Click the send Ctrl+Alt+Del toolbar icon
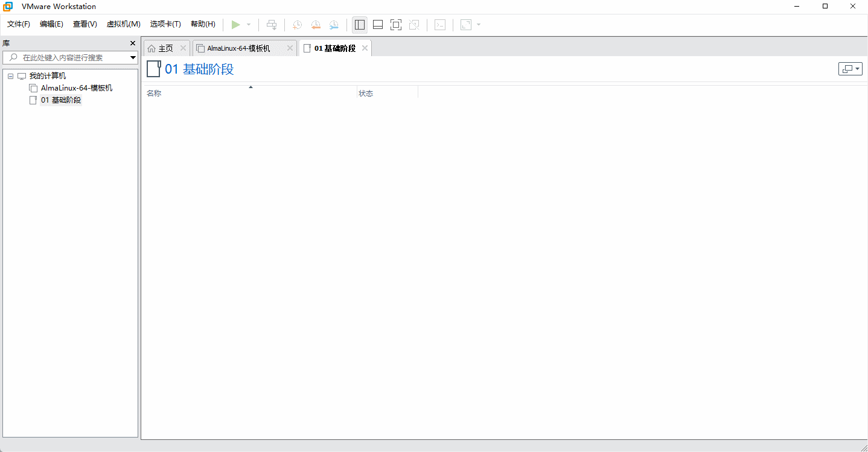 click(272, 25)
